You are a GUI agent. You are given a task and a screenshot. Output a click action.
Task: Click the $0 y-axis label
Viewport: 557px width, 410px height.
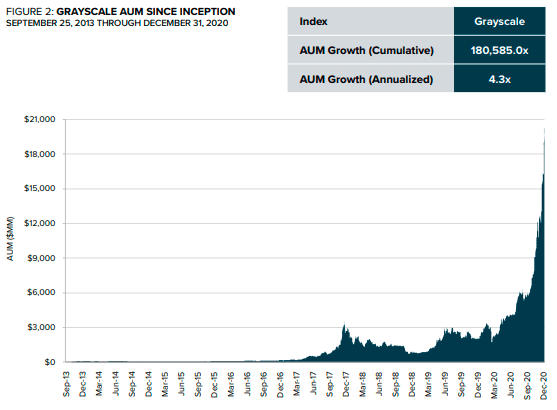[50, 362]
